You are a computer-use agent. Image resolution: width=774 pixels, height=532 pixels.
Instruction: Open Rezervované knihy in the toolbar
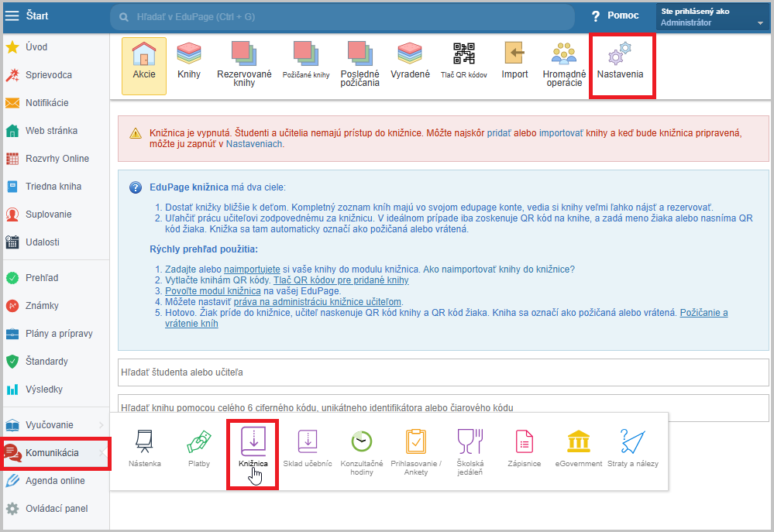coord(244,66)
